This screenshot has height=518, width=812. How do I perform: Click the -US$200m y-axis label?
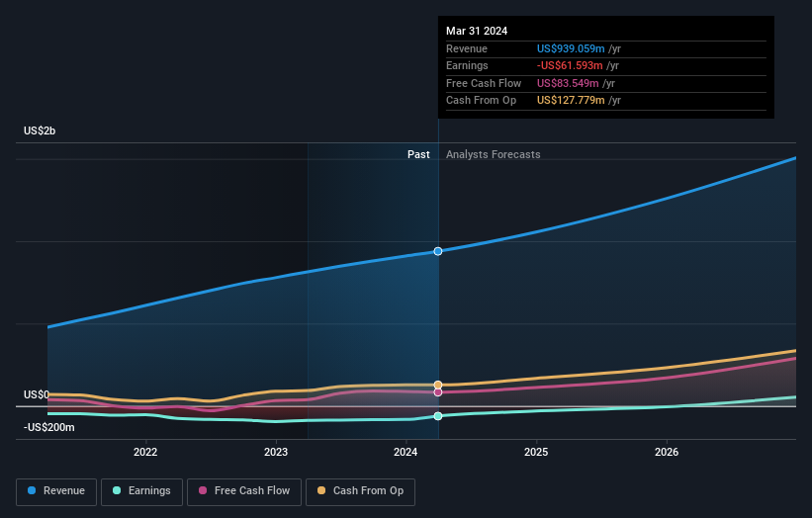pyautogui.click(x=49, y=427)
